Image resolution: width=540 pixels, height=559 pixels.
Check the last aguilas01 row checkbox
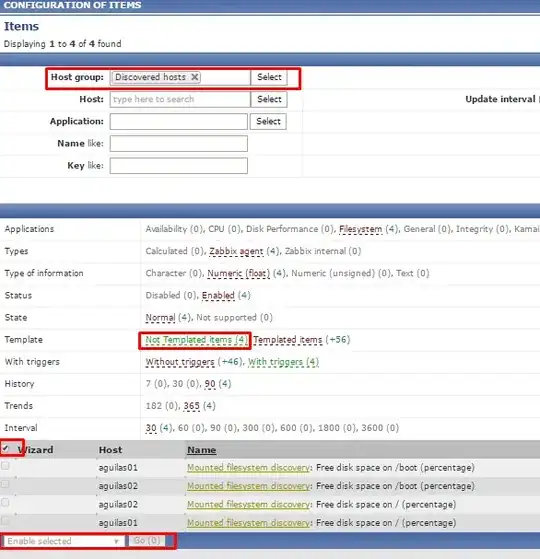tap(5, 521)
